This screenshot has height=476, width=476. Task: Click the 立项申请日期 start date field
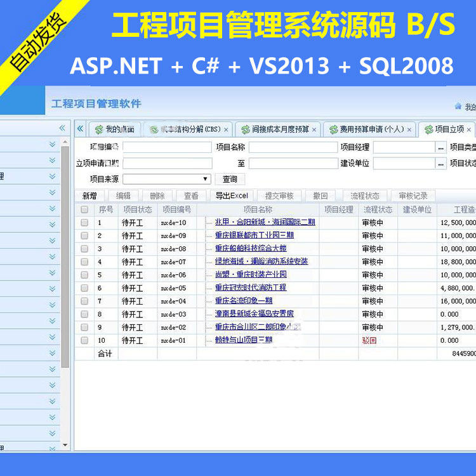pos(168,163)
